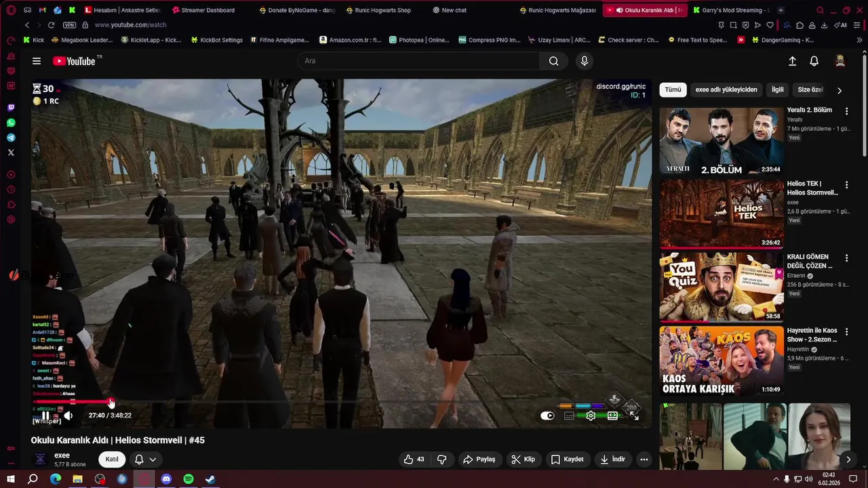
Task: Open the exee channel name link
Action: (x=62, y=455)
